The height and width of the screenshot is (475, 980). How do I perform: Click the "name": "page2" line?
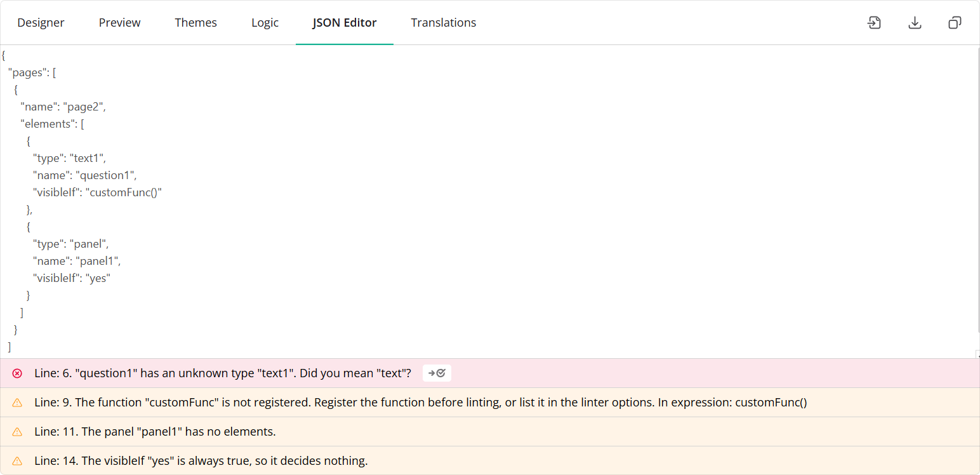(x=63, y=107)
